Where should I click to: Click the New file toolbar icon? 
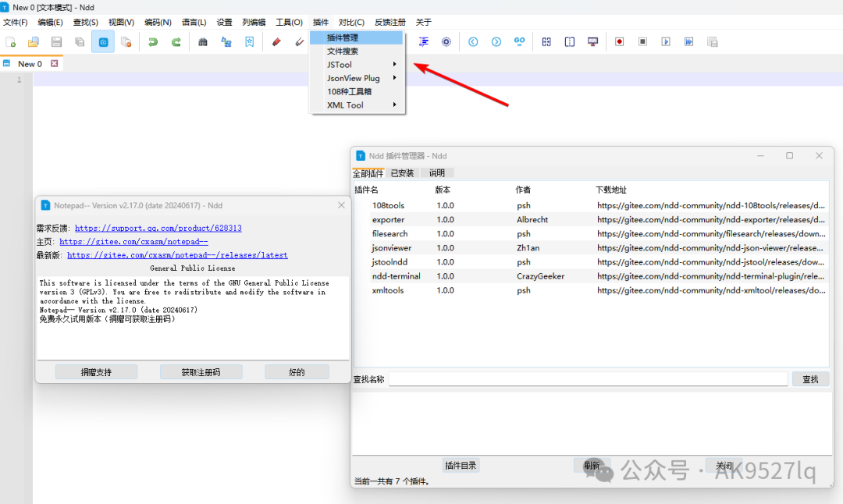pos(10,42)
